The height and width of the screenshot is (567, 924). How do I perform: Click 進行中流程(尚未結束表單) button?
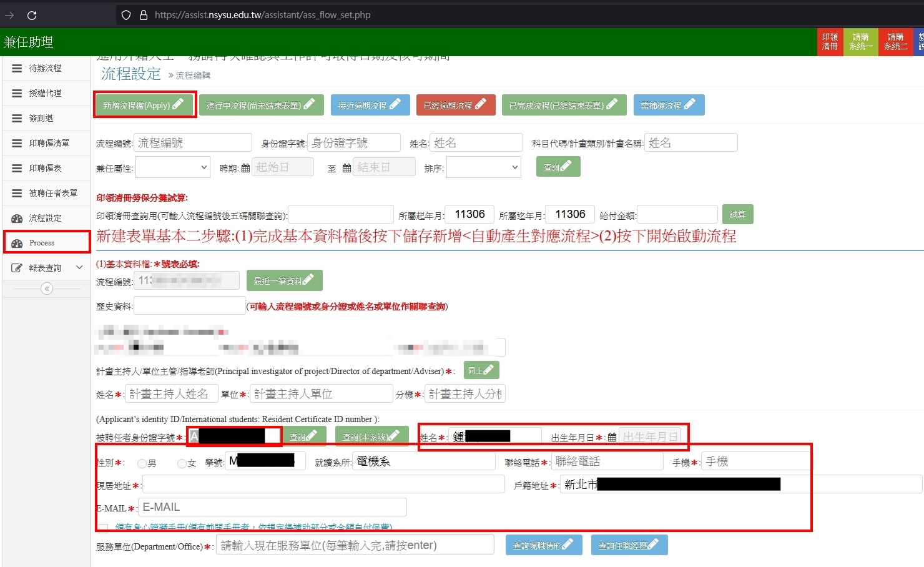click(x=261, y=105)
